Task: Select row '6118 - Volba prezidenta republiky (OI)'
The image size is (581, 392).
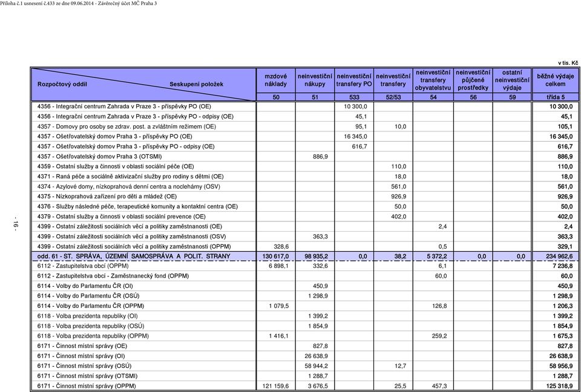Action: 304,316
